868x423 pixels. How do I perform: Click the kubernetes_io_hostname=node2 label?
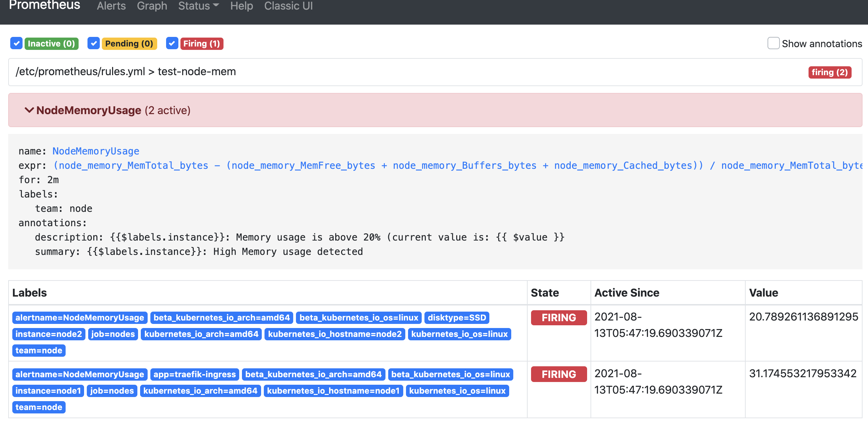335,334
